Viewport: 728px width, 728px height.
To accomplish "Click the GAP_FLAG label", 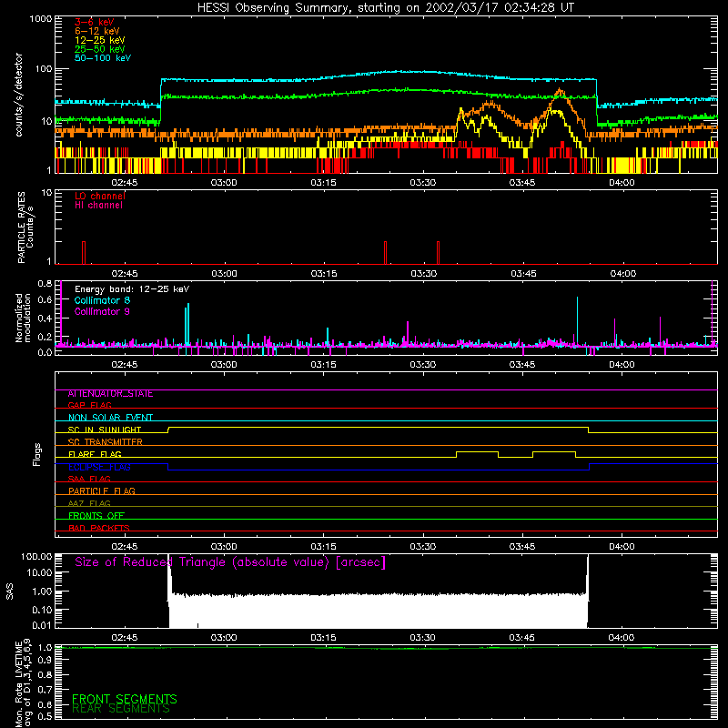I will 89,405.
